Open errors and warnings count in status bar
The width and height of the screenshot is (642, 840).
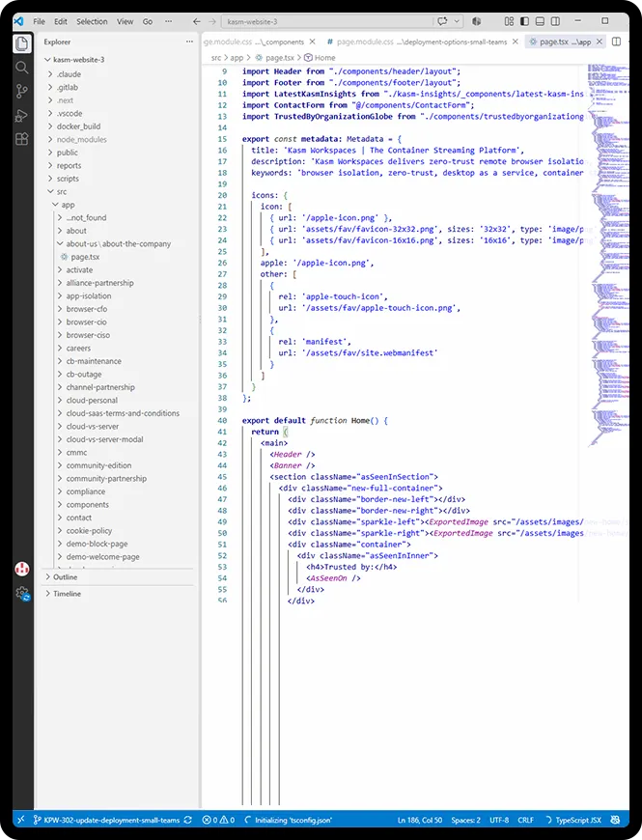click(218, 820)
